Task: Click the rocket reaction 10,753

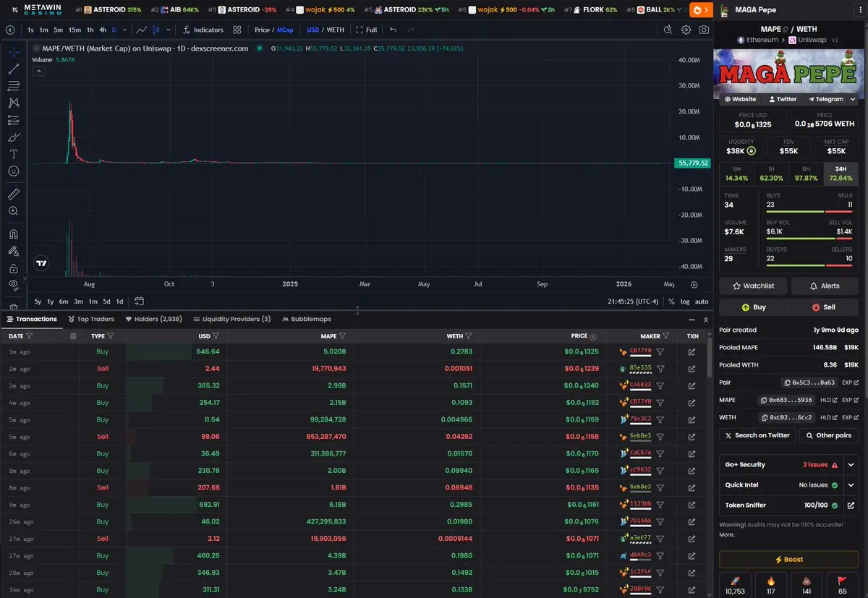Action: [x=735, y=585]
